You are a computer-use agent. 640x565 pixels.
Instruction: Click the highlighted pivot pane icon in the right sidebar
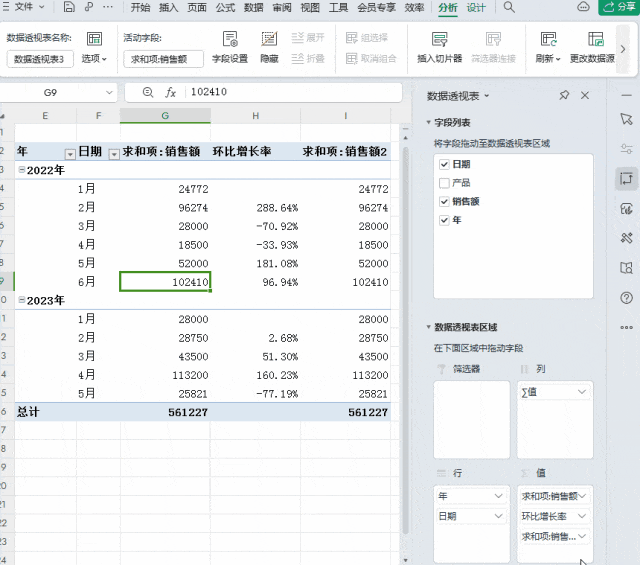[x=627, y=178]
